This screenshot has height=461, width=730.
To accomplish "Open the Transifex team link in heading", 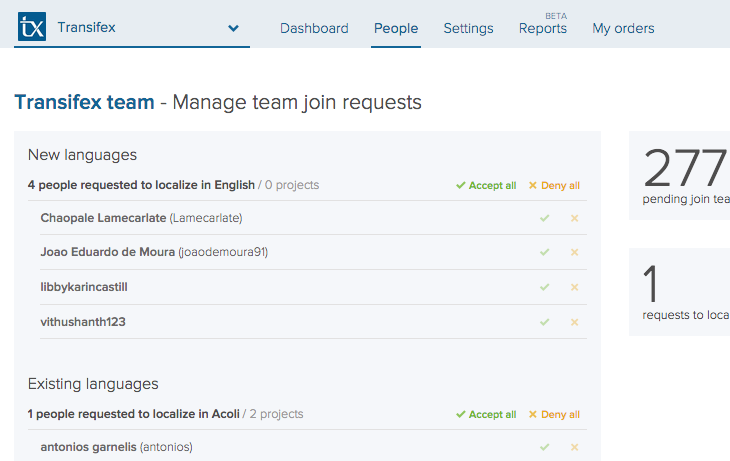I will (84, 102).
